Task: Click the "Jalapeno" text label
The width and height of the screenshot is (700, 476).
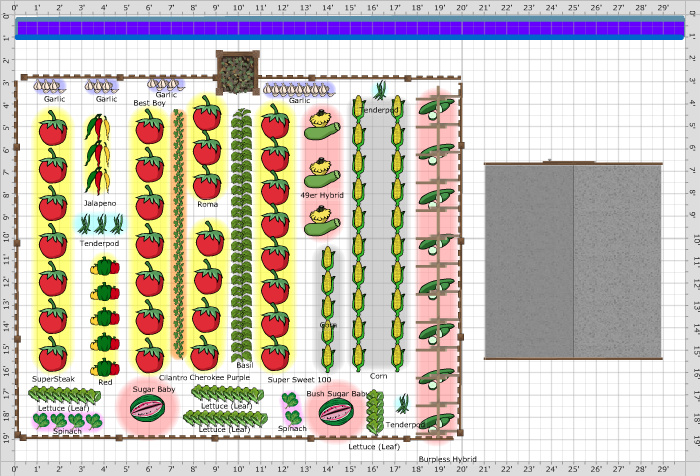Action: coord(100,203)
